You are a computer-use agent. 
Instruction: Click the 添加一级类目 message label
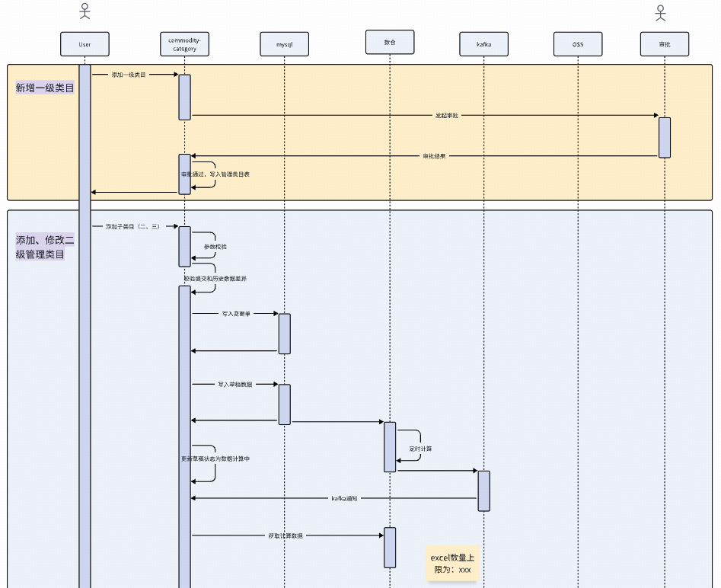click(129, 75)
